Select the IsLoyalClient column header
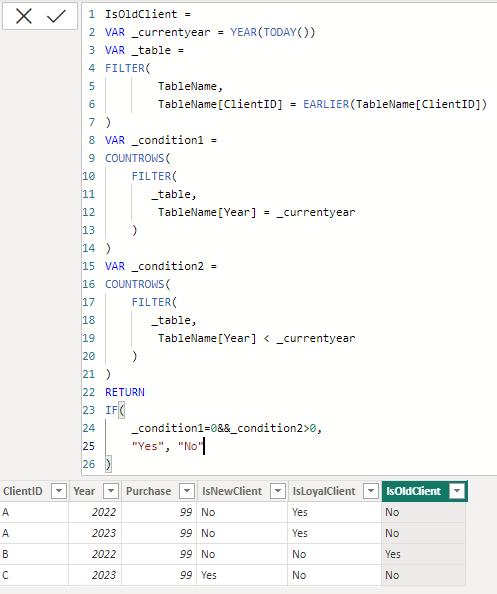 tap(324, 491)
